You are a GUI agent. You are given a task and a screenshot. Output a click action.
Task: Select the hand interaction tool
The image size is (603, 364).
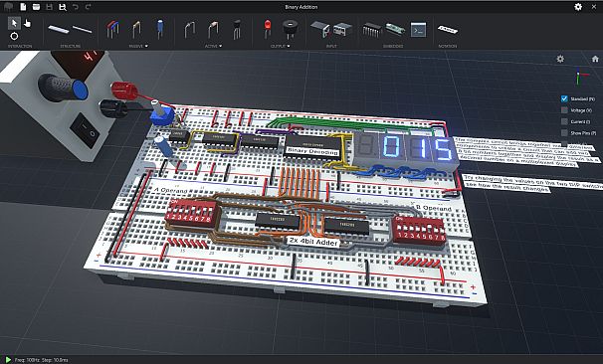tap(27, 23)
